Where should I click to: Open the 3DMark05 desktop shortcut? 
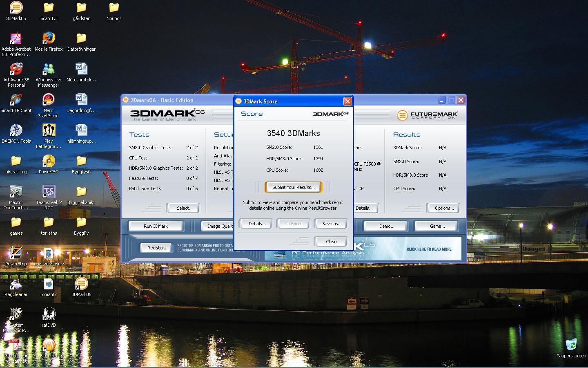(x=16, y=11)
